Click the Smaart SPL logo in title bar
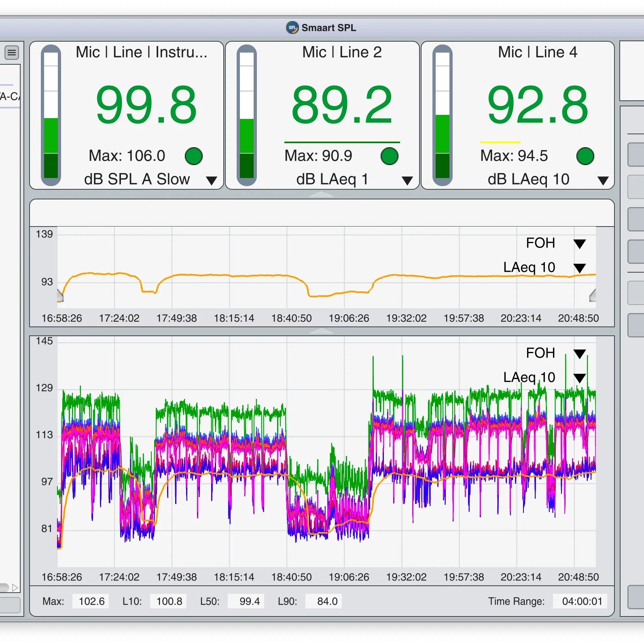 (292, 28)
